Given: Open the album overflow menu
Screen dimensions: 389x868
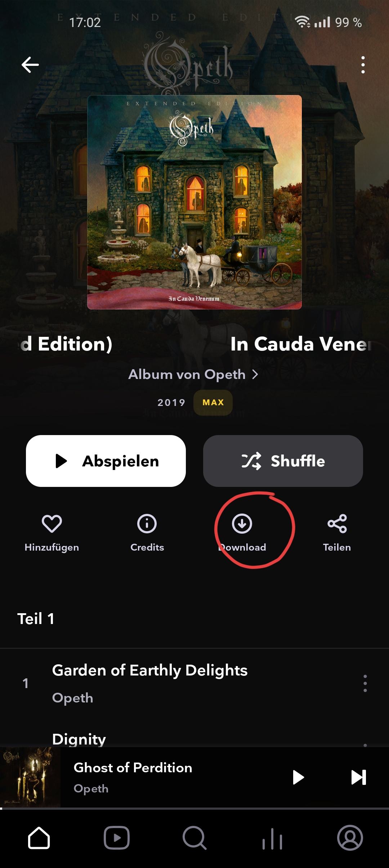Looking at the screenshot, I should tap(363, 65).
